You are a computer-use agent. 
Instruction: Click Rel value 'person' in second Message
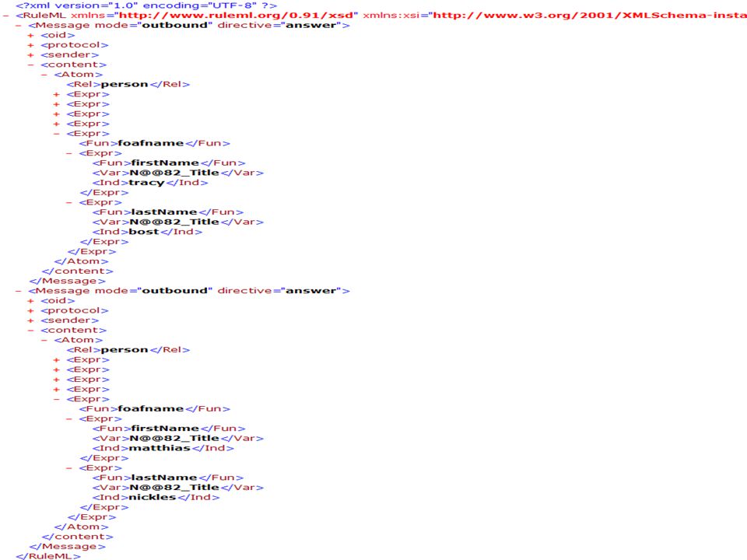(124, 350)
